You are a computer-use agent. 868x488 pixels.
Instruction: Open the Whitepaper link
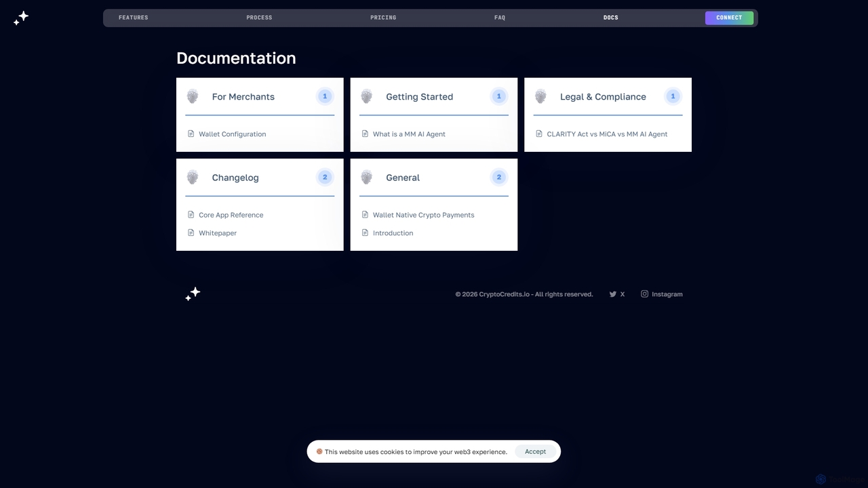[x=218, y=233]
